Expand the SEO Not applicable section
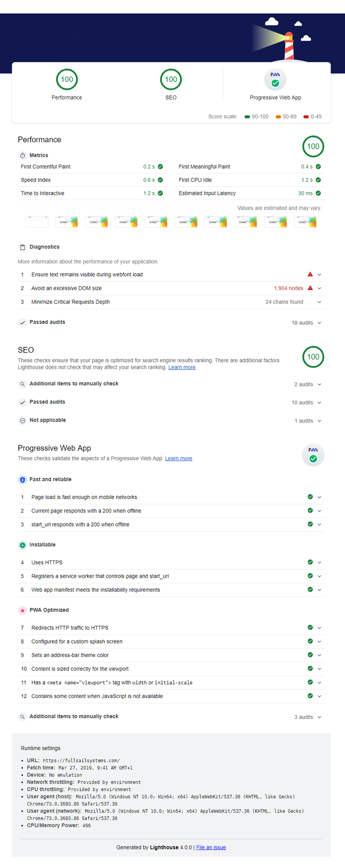This screenshot has width=345, height=868. point(319,421)
